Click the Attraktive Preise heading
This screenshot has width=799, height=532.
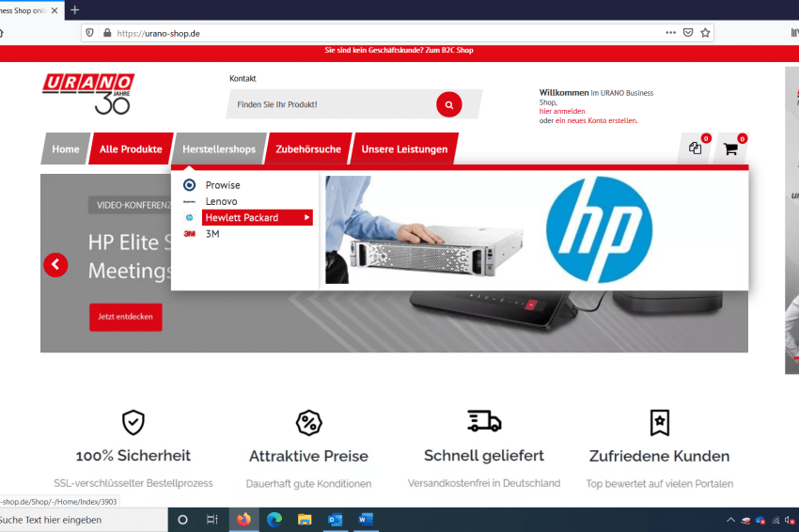tap(309, 456)
